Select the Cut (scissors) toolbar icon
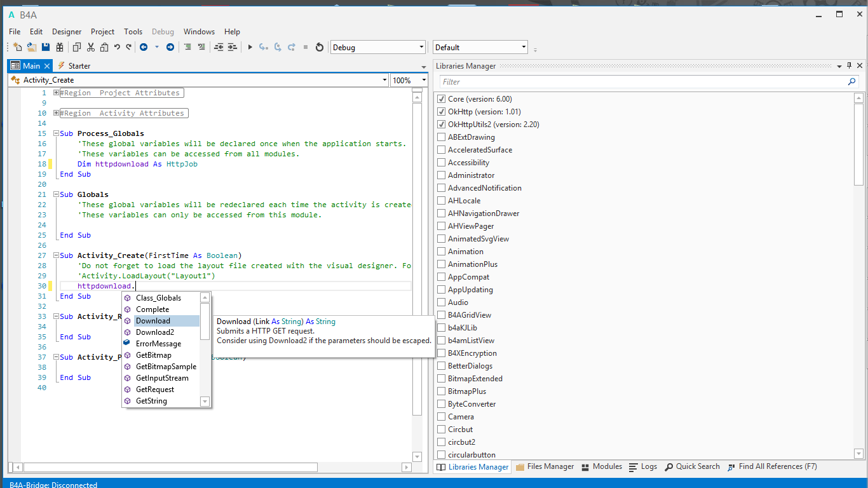The image size is (868, 488). click(90, 47)
